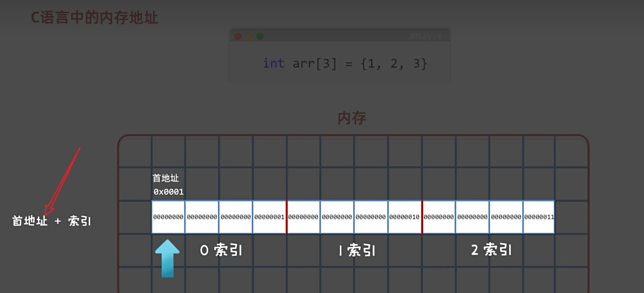Click the "内存" heading
Screen dimensions: 644x293
[x=352, y=118]
